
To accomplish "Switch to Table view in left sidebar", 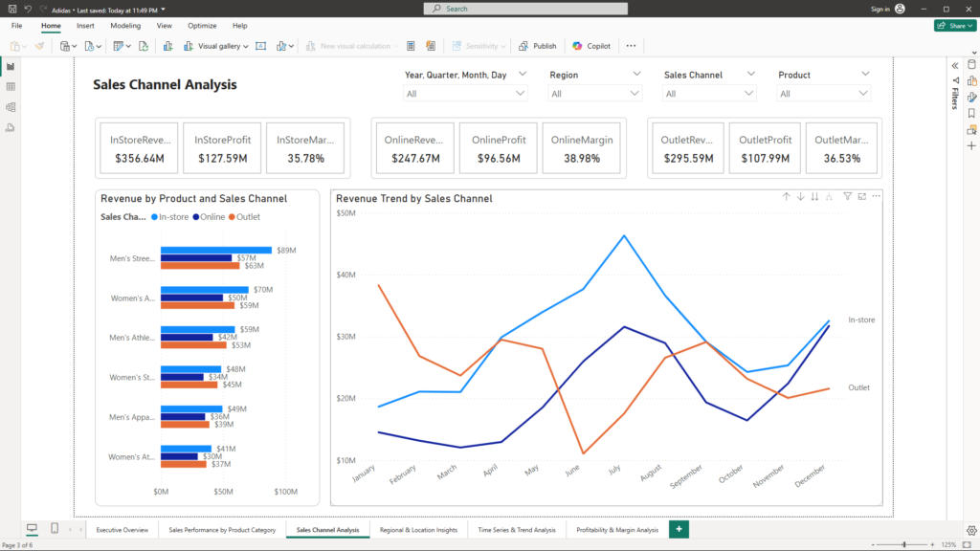I will [x=10, y=86].
